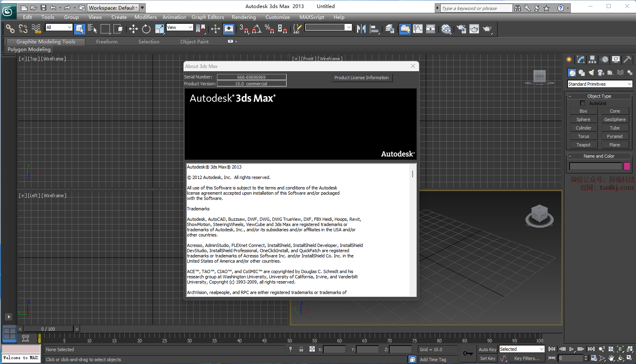Open the Material Editor icon

coord(446,29)
